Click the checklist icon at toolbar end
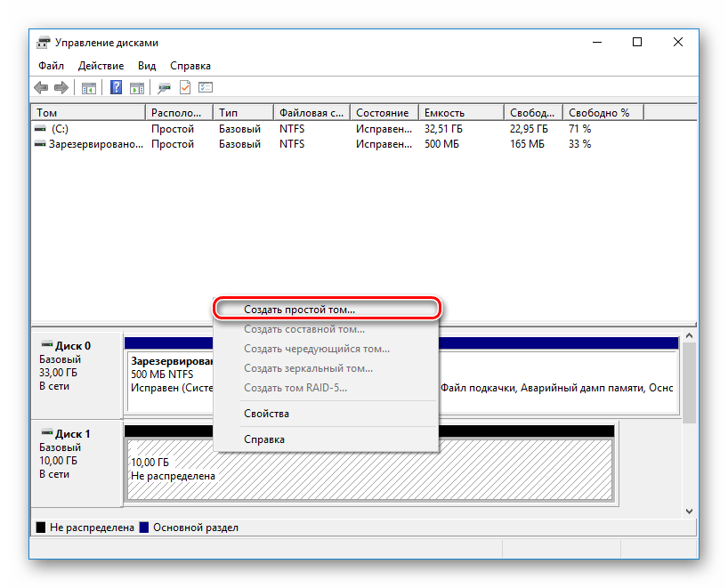The width and height of the screenshot is (728, 588). point(206,87)
